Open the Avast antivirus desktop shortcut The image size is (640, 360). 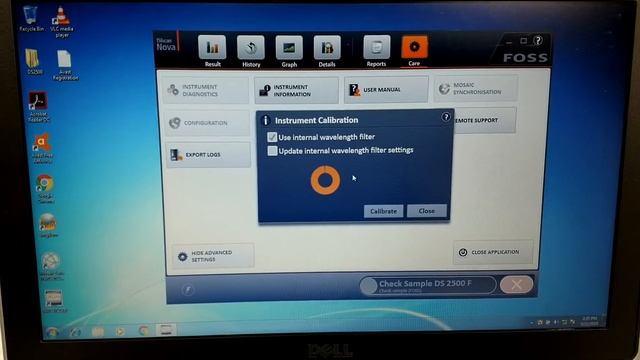point(42,149)
